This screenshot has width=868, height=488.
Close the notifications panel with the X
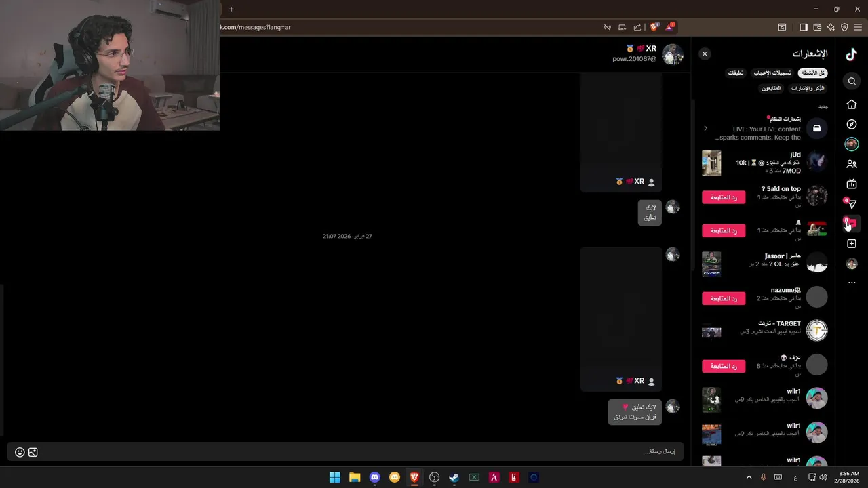tap(705, 54)
